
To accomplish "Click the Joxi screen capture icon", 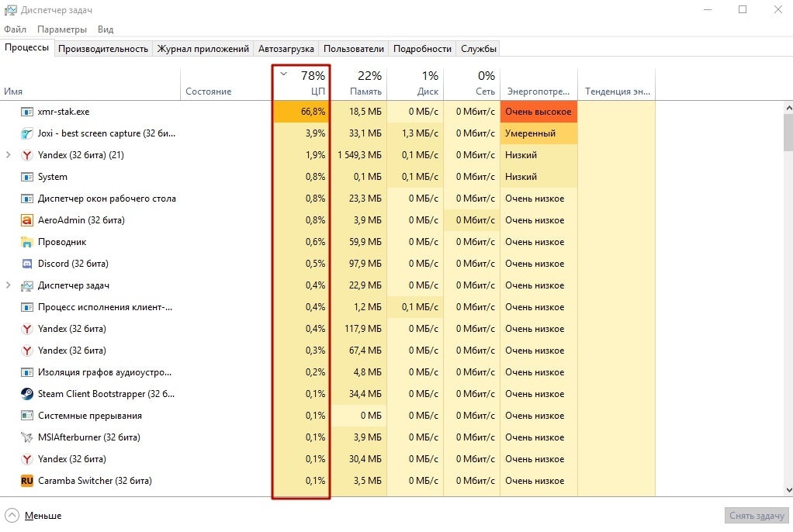I will [x=27, y=133].
